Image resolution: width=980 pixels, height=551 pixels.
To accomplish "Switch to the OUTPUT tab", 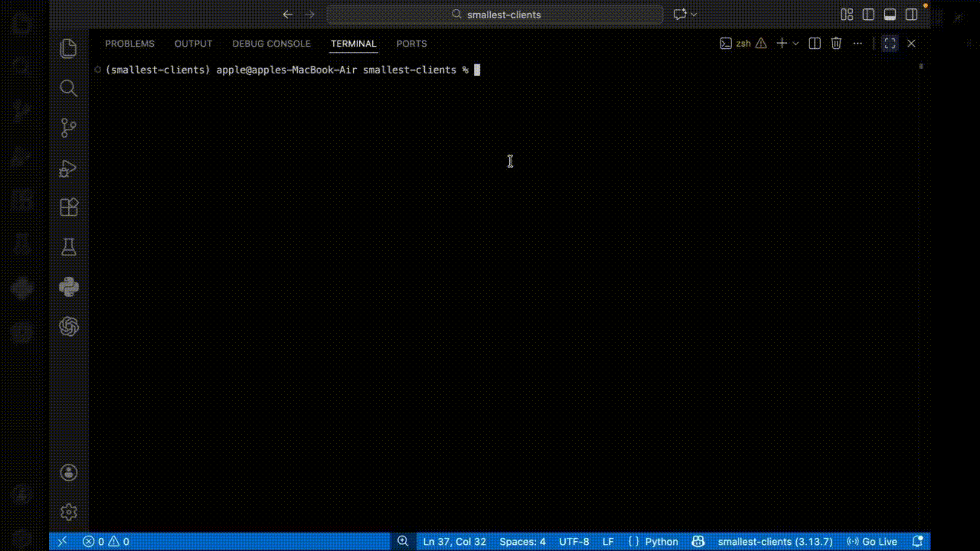I will click(193, 44).
